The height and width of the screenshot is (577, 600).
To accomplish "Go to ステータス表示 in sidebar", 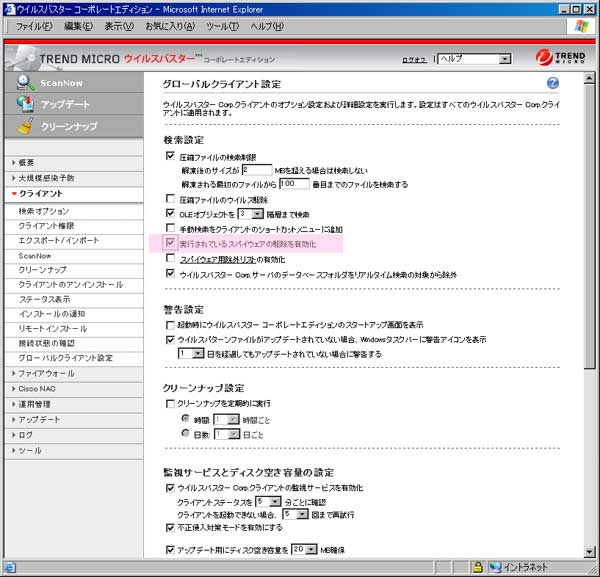I will coord(45,299).
